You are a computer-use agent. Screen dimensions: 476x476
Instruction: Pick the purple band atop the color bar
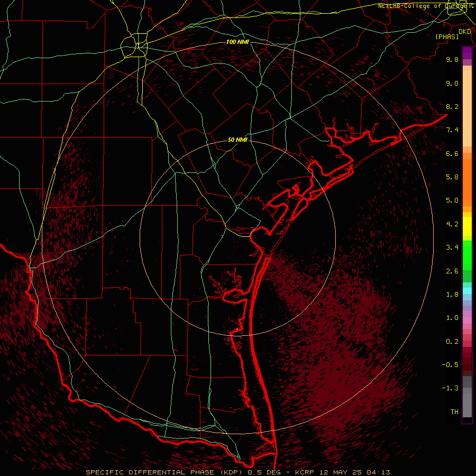click(467, 53)
